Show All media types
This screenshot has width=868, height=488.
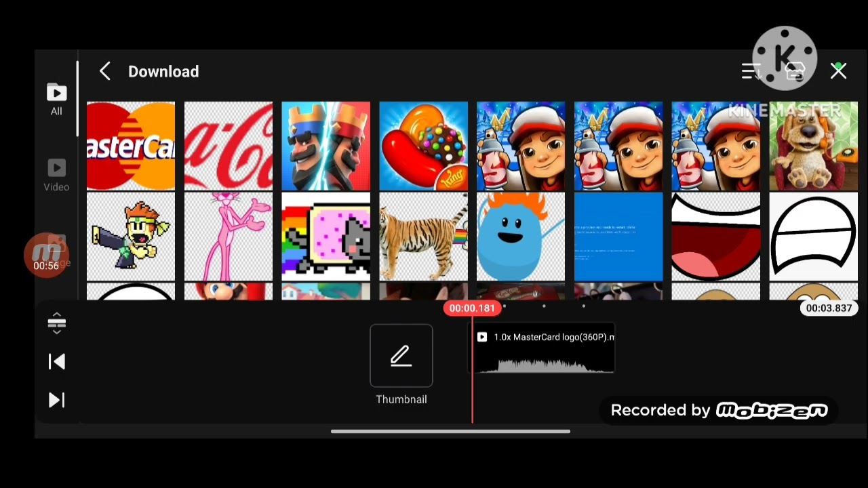[56, 100]
